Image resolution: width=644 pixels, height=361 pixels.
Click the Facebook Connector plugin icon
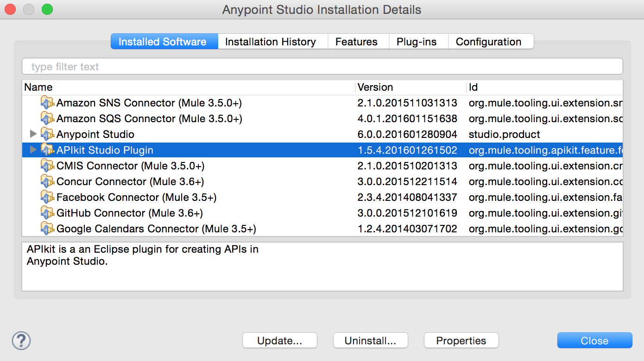[47, 197]
